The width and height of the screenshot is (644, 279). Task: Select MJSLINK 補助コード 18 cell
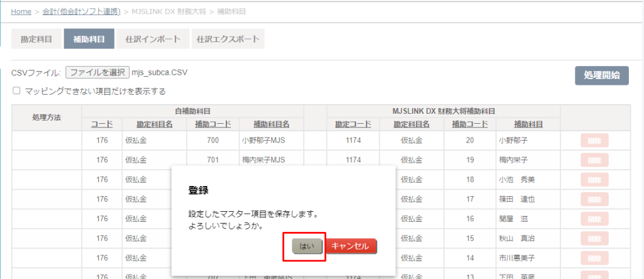pos(470,180)
